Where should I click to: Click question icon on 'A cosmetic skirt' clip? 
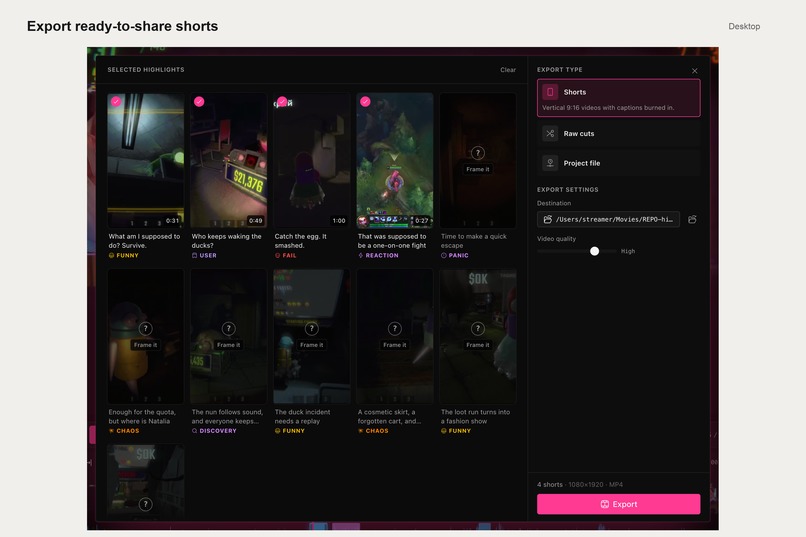click(395, 328)
